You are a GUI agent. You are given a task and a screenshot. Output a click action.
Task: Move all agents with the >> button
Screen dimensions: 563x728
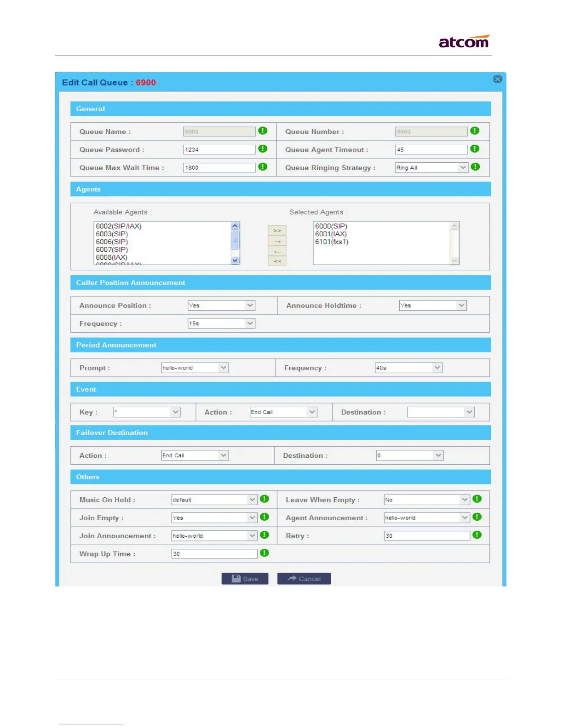tap(277, 230)
